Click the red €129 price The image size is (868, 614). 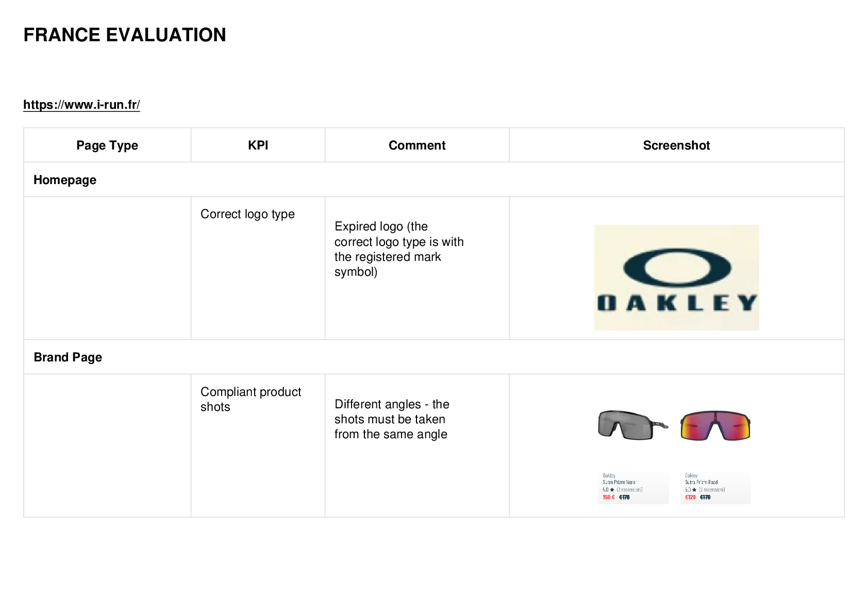[x=690, y=497]
